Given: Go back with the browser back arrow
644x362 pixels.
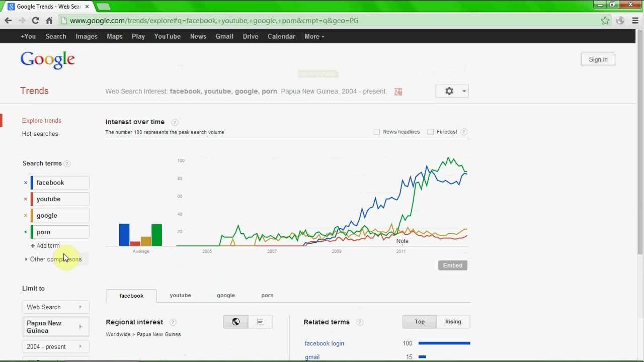Looking at the screenshot, I should coord(8,21).
